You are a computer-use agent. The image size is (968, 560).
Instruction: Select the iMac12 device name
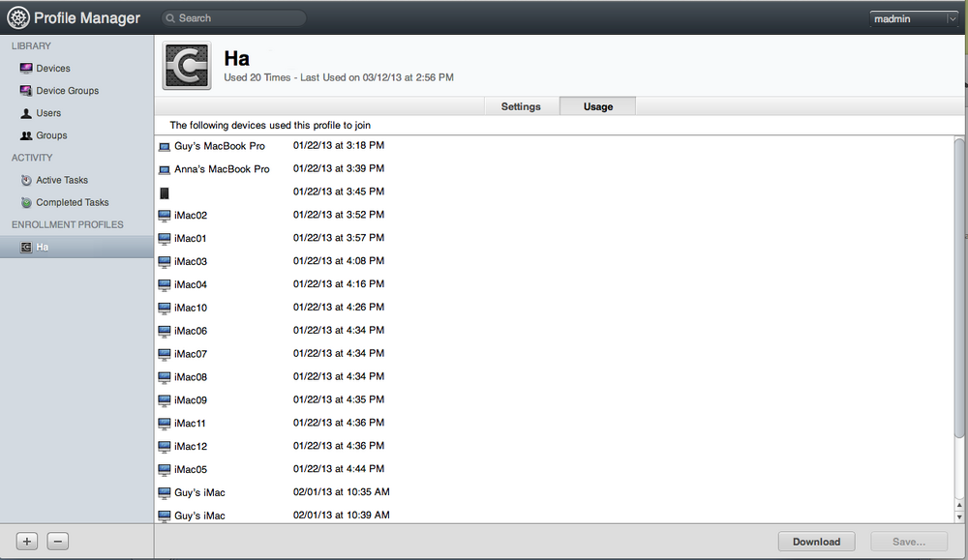click(x=190, y=447)
